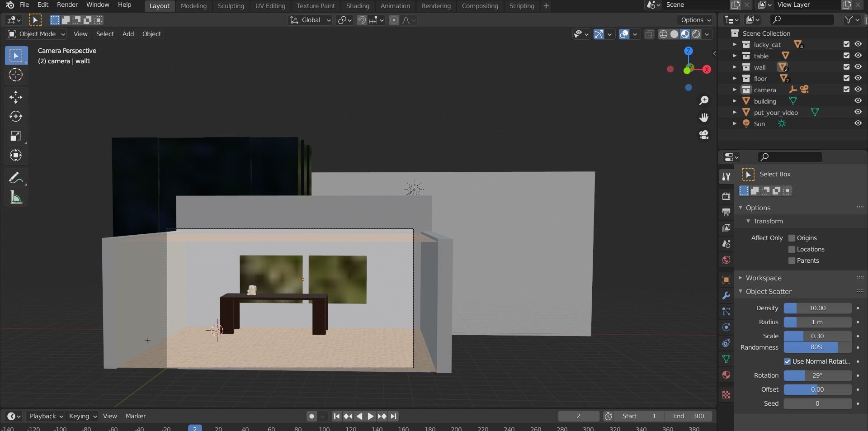Adjust the Rotation slider

[817, 375]
